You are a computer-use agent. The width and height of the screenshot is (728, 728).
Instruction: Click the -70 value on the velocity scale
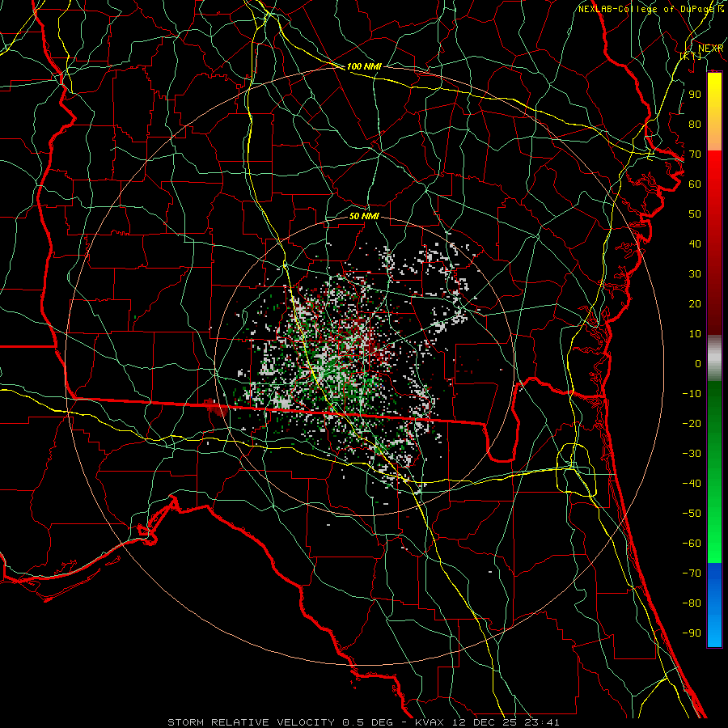692,574
